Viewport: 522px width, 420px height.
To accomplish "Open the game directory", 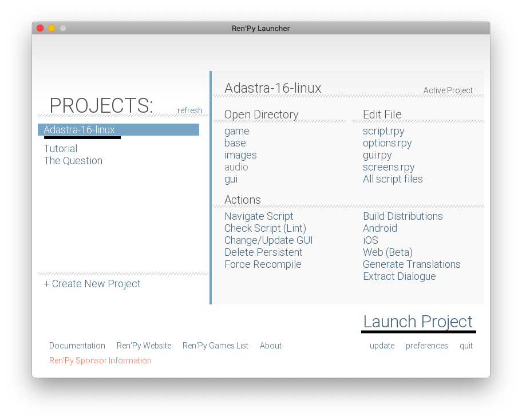I will click(x=236, y=131).
